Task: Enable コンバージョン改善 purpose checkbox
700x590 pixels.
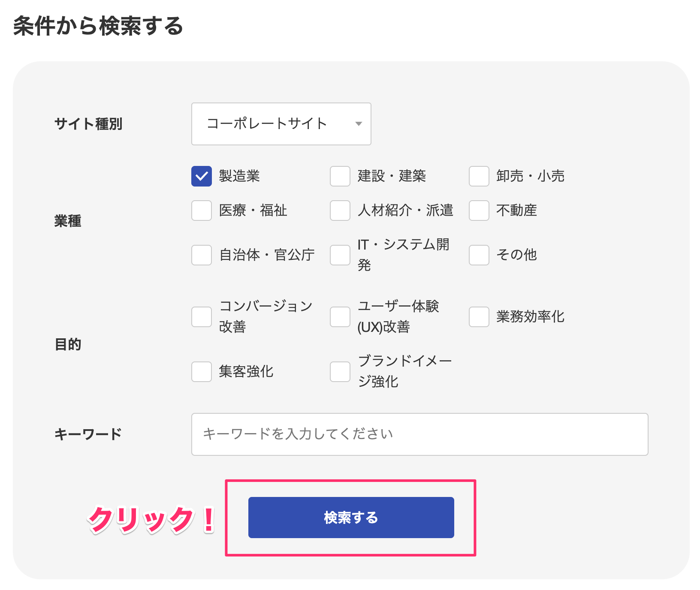Action: pos(202,317)
